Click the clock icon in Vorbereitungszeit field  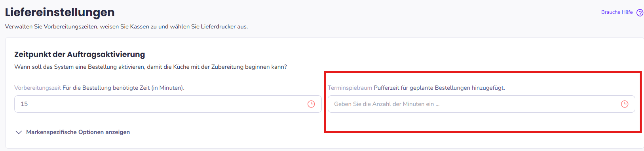tap(311, 104)
